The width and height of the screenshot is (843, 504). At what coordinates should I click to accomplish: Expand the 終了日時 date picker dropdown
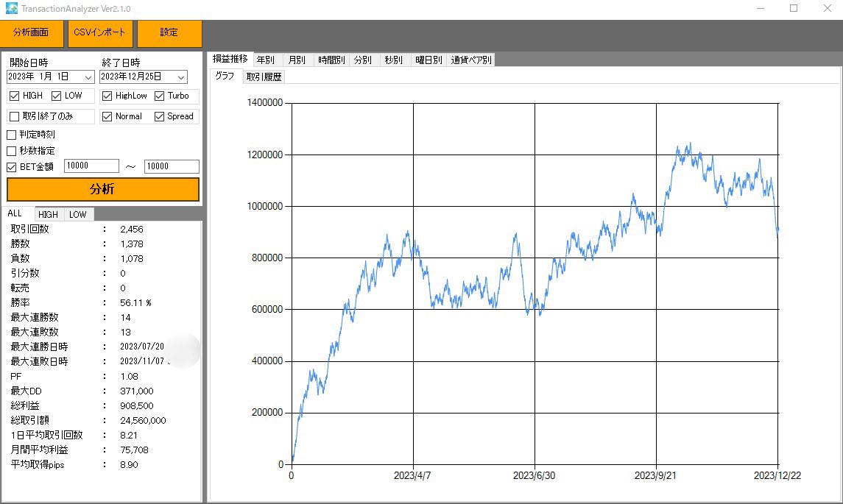(181, 77)
